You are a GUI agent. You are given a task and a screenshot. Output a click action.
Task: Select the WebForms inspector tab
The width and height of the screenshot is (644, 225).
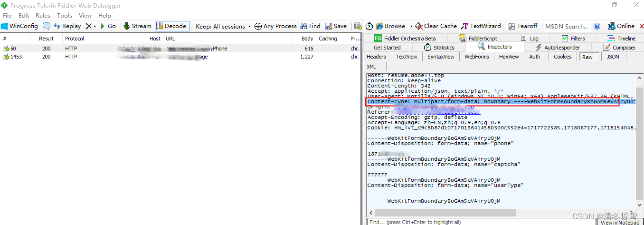pos(476,57)
